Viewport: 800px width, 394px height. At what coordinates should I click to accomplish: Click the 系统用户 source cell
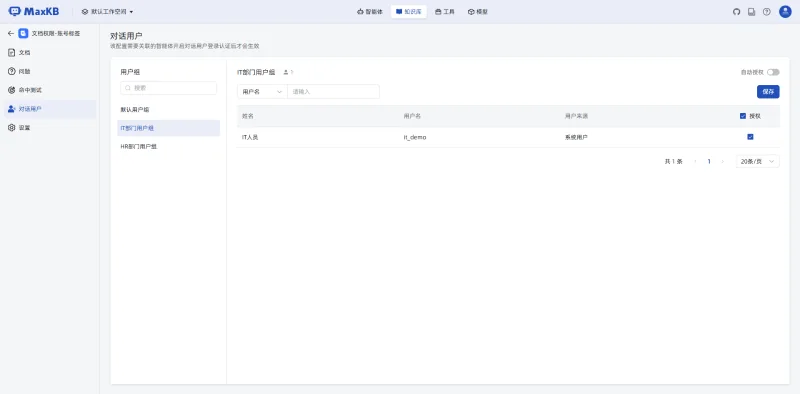(576, 137)
